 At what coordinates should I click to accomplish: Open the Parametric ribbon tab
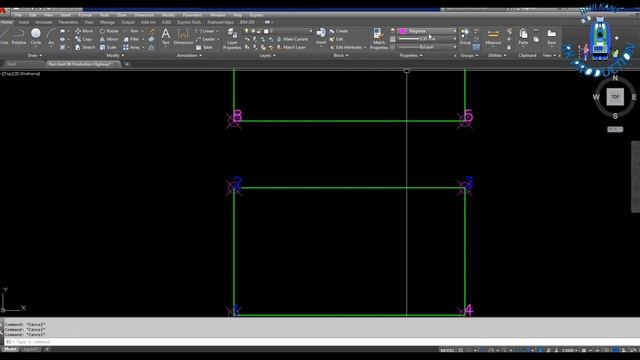click(x=68, y=22)
